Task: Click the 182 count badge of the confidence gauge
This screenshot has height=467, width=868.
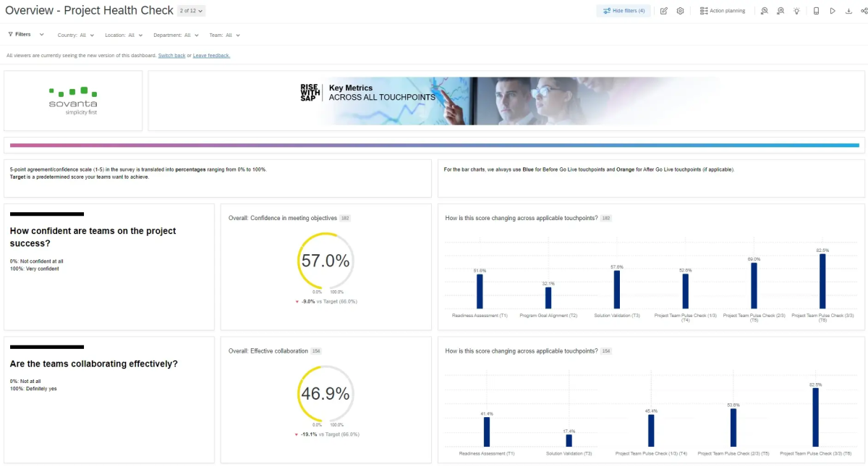Action: 345,218
